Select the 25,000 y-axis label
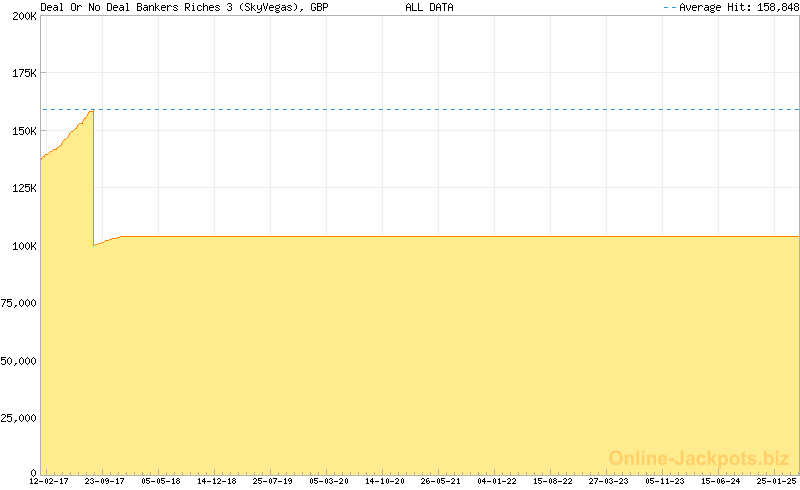The width and height of the screenshot is (800, 490). coord(19,417)
